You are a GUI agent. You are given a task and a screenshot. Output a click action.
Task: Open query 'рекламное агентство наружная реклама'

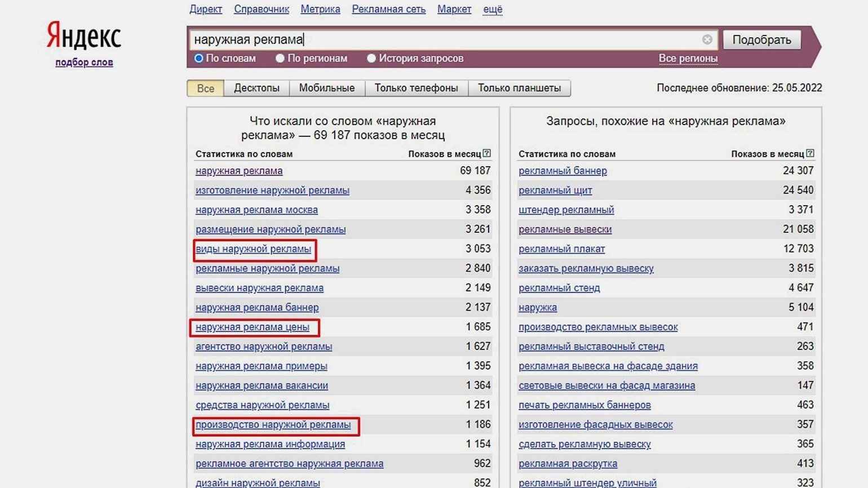click(x=289, y=464)
